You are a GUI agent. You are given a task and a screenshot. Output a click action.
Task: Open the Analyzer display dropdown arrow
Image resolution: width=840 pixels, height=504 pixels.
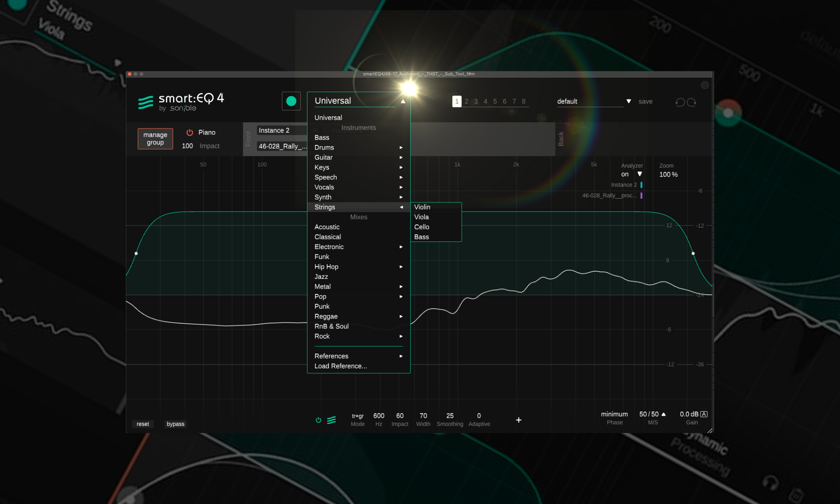tap(640, 173)
